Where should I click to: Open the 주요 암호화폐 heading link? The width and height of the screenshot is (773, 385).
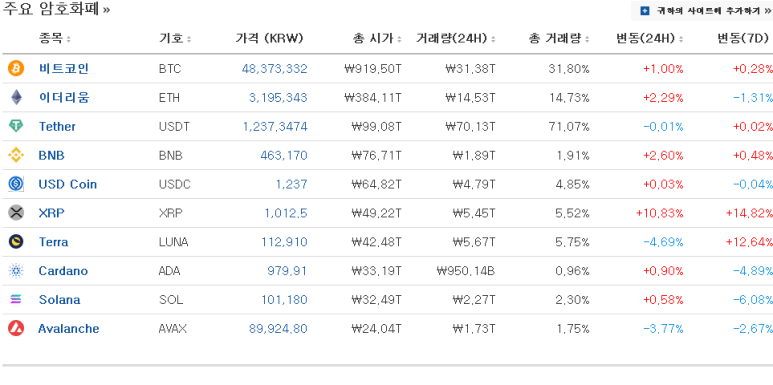(x=56, y=9)
